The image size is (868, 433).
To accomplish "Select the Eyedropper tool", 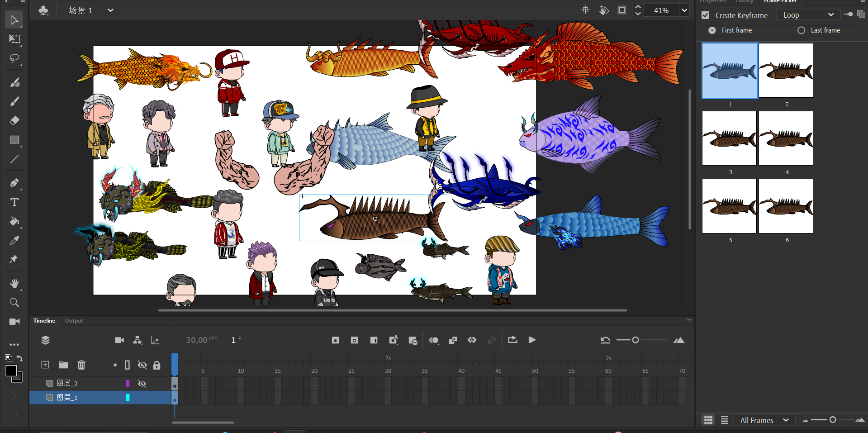I will [14, 241].
